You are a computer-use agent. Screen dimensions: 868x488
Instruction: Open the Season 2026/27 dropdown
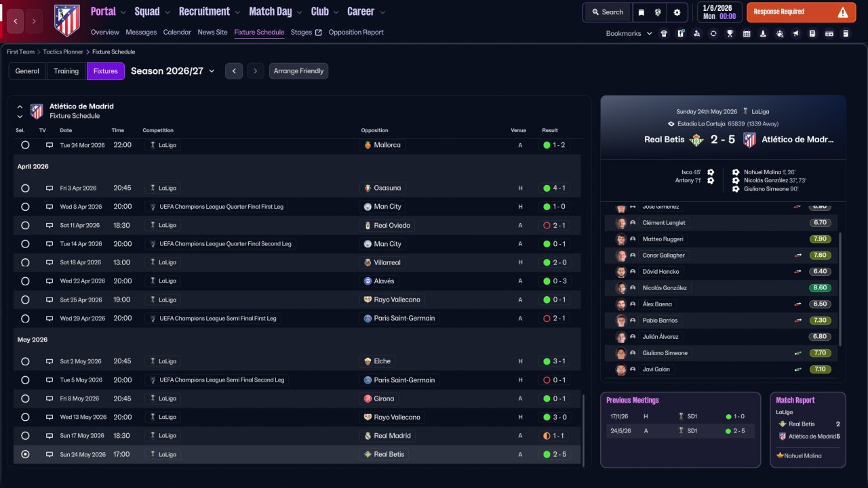[x=173, y=71]
